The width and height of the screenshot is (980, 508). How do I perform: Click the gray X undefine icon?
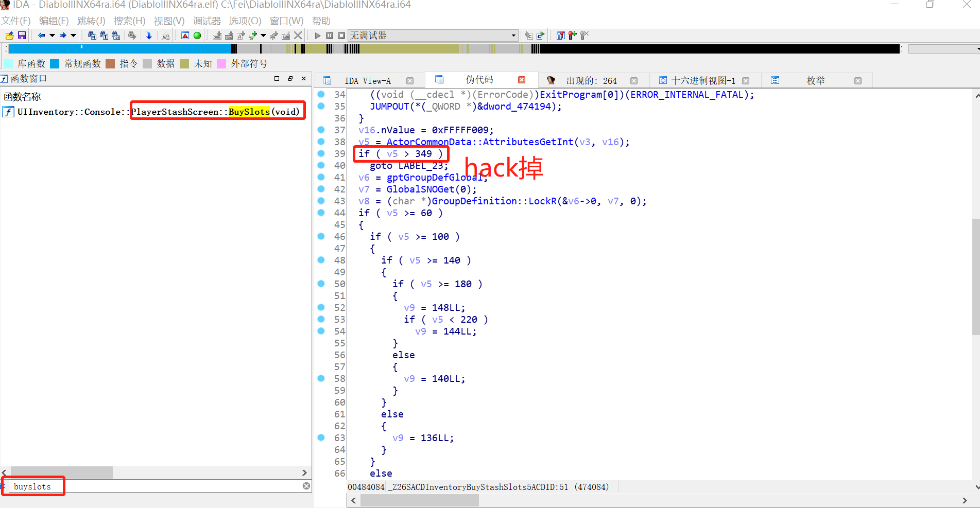298,36
